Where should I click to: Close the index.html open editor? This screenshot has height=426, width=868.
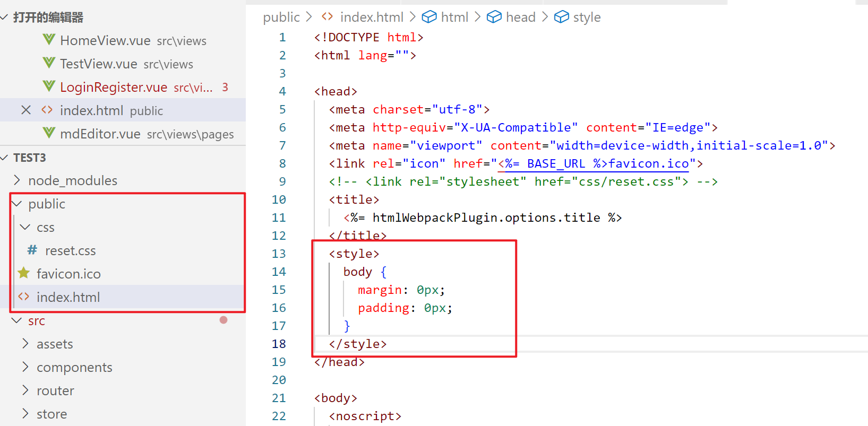26,110
